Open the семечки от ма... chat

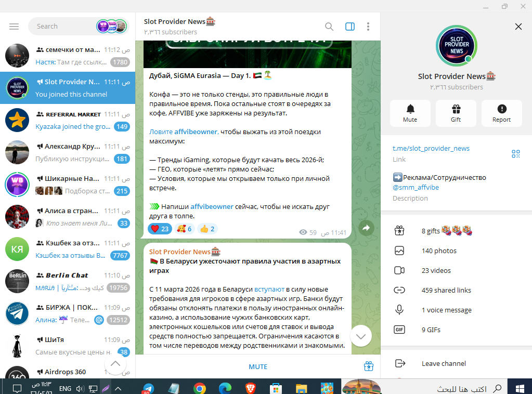(68, 56)
